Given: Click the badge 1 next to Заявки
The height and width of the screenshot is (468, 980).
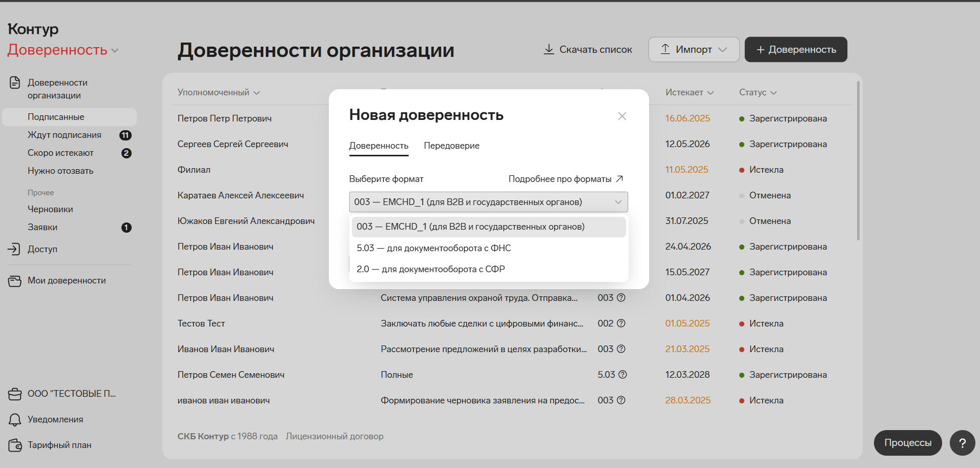Looking at the screenshot, I should pos(127,228).
